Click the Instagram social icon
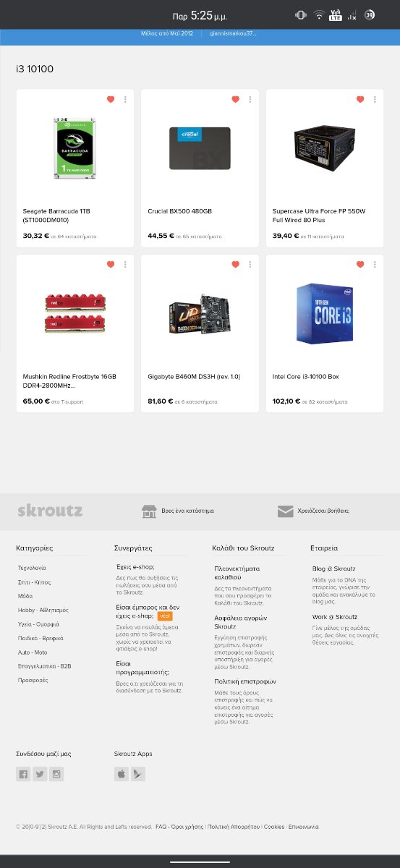This screenshot has height=868, width=400. [x=57, y=774]
